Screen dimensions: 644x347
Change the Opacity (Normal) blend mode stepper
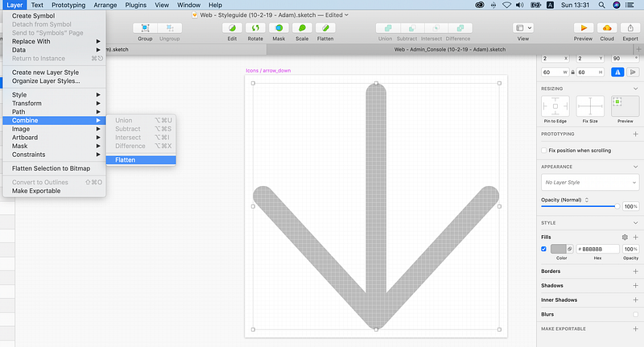587,200
